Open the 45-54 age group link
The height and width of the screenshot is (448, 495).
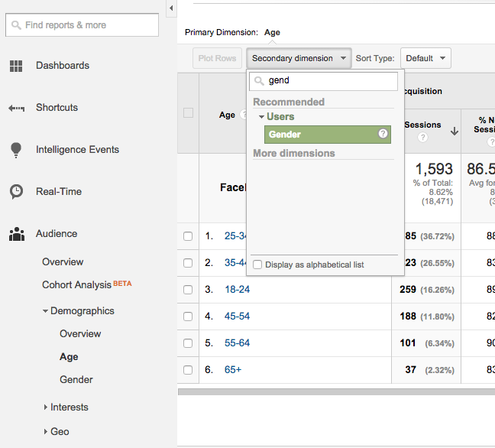click(237, 317)
